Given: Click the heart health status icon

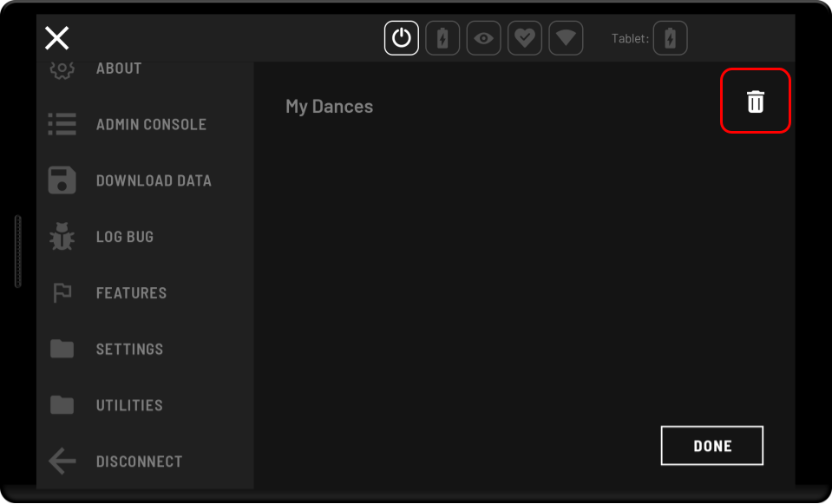Looking at the screenshot, I should pos(524,38).
